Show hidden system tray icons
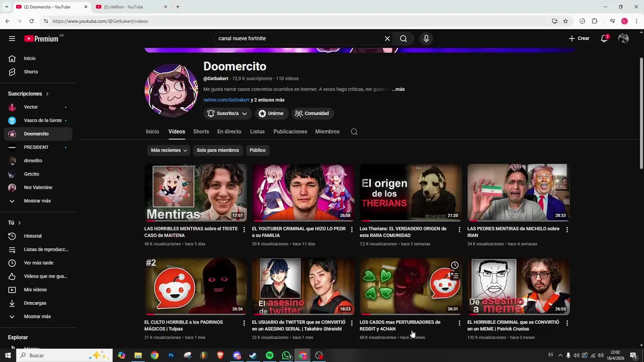The width and height of the screenshot is (644, 362). pos(560,355)
